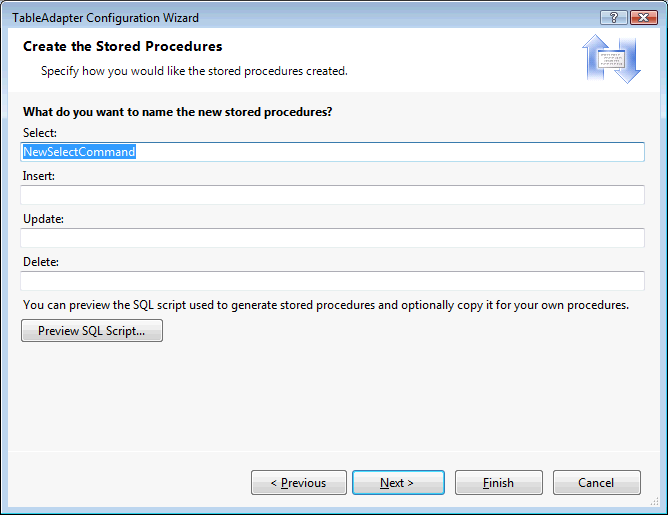Viewport: 668px width, 515px height.
Task: Click the "Create the Stored Procedures" heading
Action: [x=122, y=47]
